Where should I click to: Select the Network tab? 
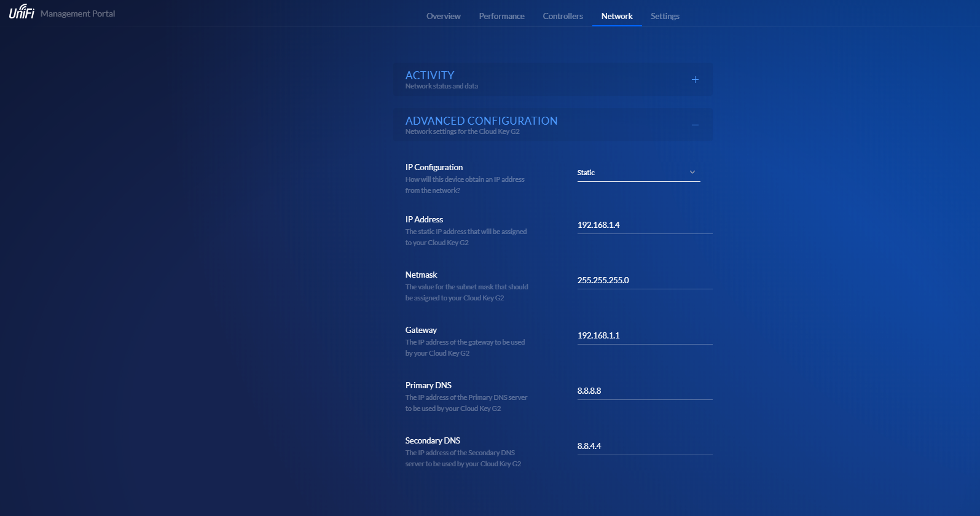point(617,16)
